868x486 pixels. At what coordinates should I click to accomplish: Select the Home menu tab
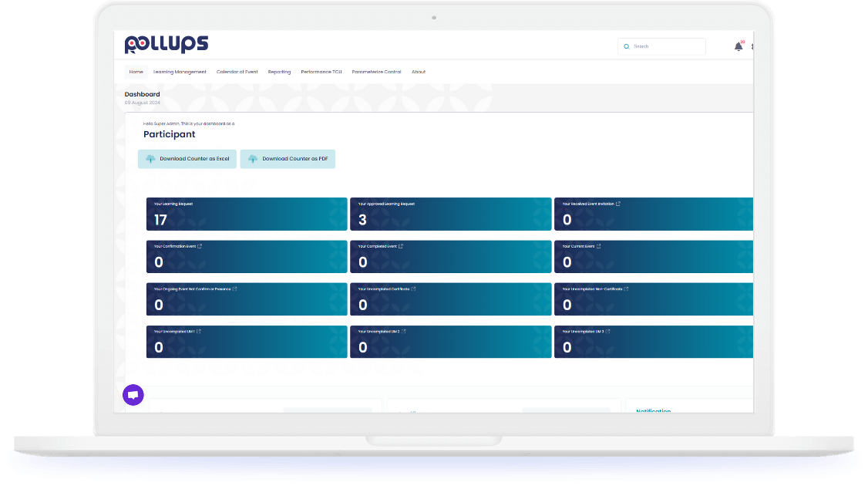136,72
